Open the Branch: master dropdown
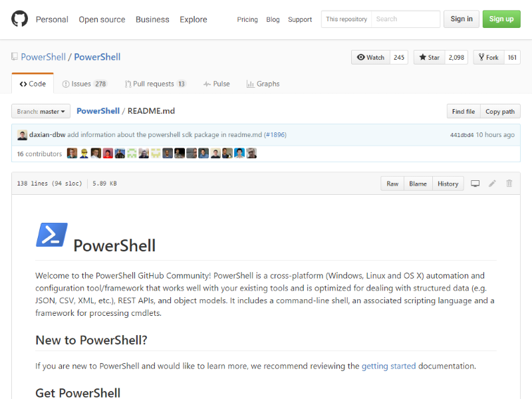 (x=41, y=111)
